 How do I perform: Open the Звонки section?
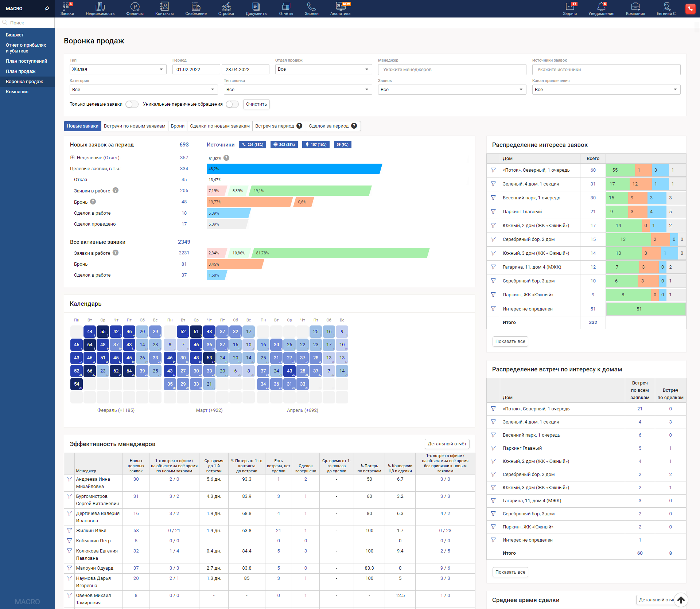coord(311,9)
